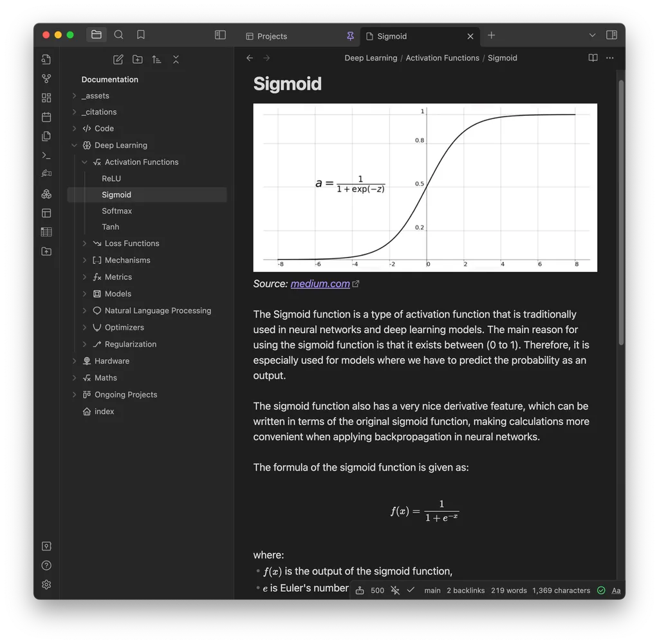
Task: Expand the Maths folder
Action: [74, 377]
